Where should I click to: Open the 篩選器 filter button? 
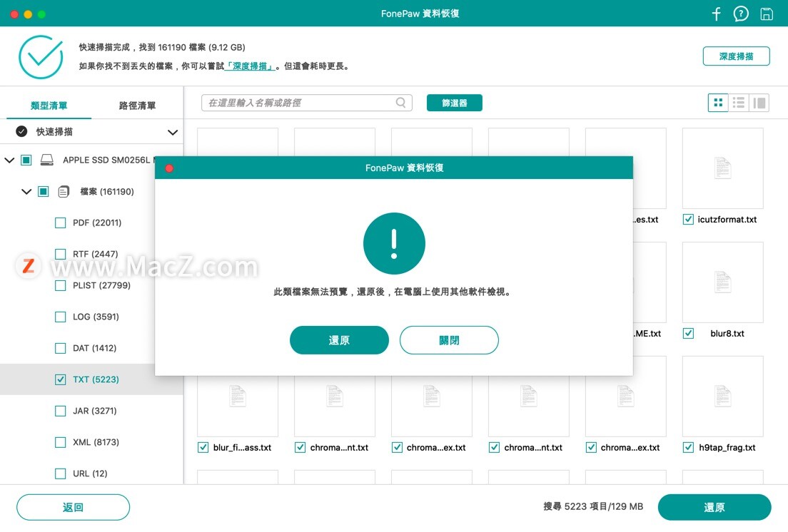click(454, 103)
